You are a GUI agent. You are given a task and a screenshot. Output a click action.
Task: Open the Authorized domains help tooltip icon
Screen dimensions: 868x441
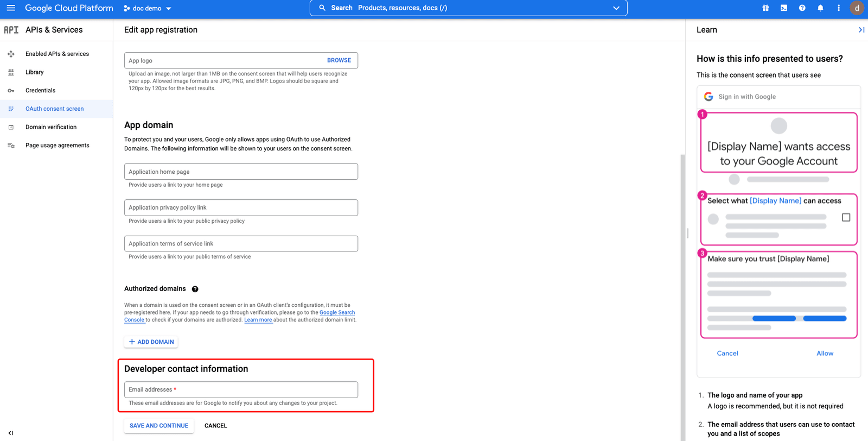pyautogui.click(x=195, y=289)
